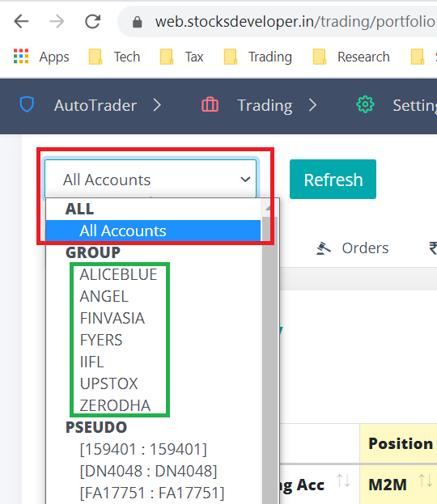Reload the page with the refresh icon
The width and height of the screenshot is (437, 504).
point(92,22)
